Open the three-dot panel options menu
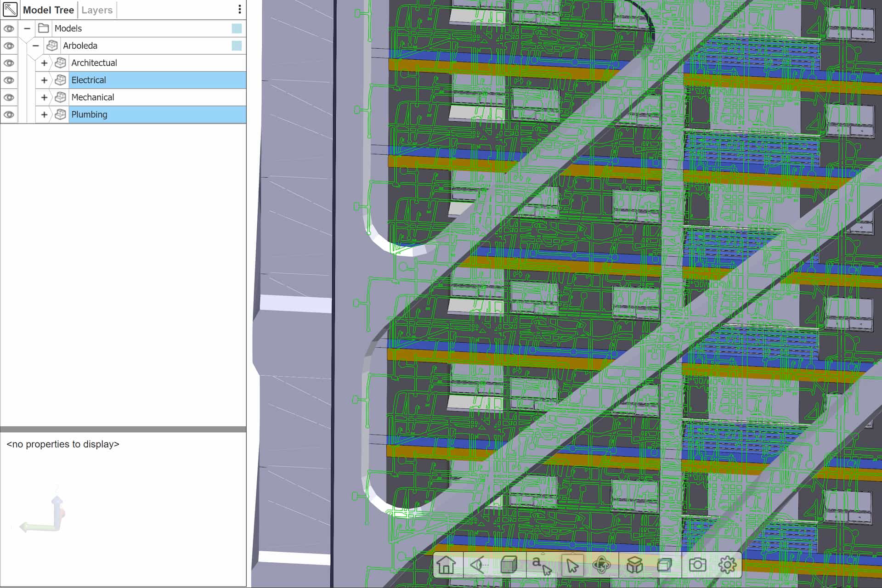Screen dimensions: 882x588 tap(239, 10)
